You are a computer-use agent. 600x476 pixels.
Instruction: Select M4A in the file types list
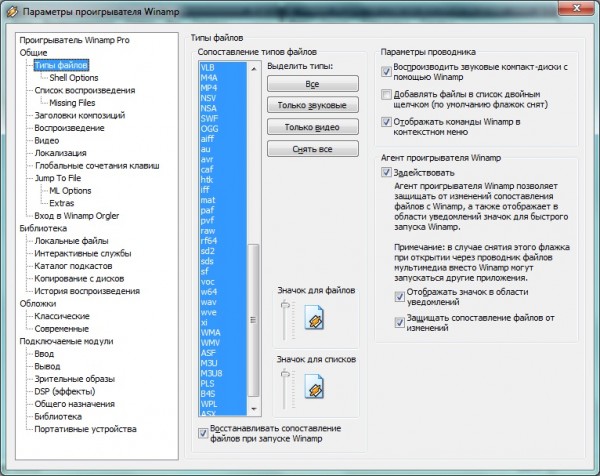click(223, 78)
